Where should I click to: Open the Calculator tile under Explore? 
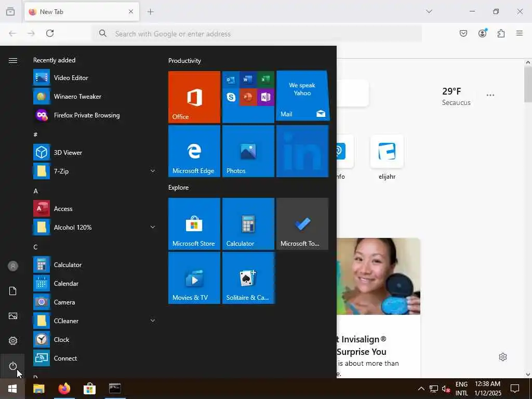coord(248,224)
